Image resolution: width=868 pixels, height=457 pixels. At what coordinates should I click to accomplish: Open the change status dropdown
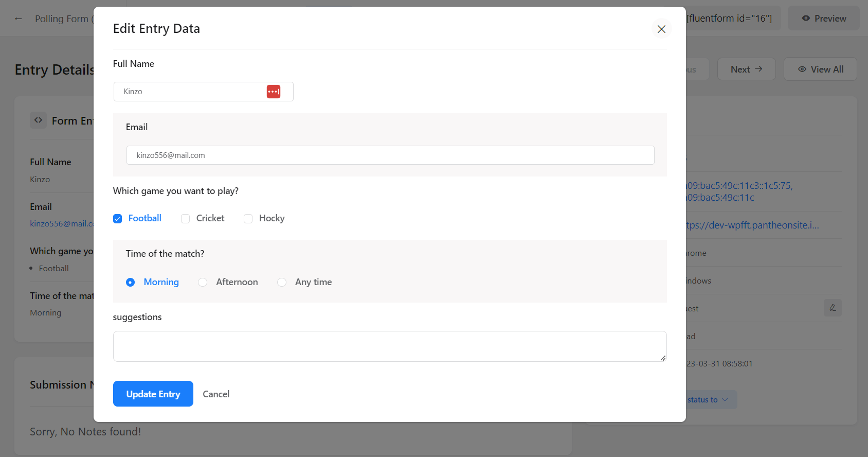710,400
